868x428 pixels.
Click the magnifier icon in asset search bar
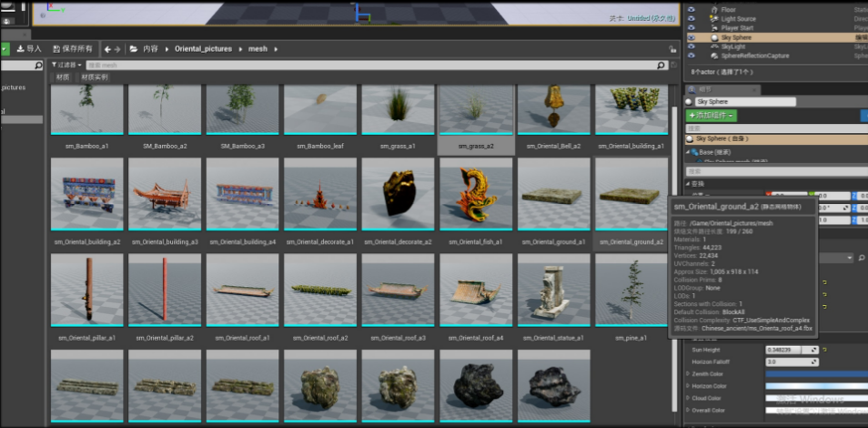[x=661, y=66]
